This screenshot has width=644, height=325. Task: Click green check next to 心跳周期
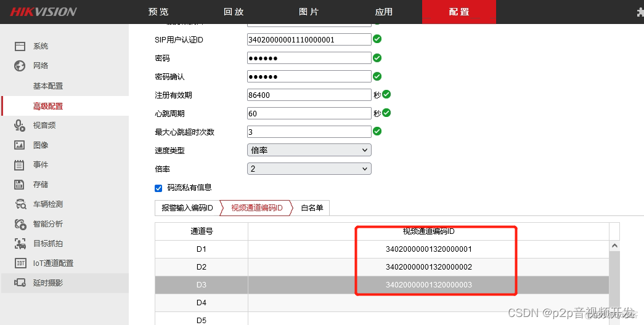click(x=386, y=113)
